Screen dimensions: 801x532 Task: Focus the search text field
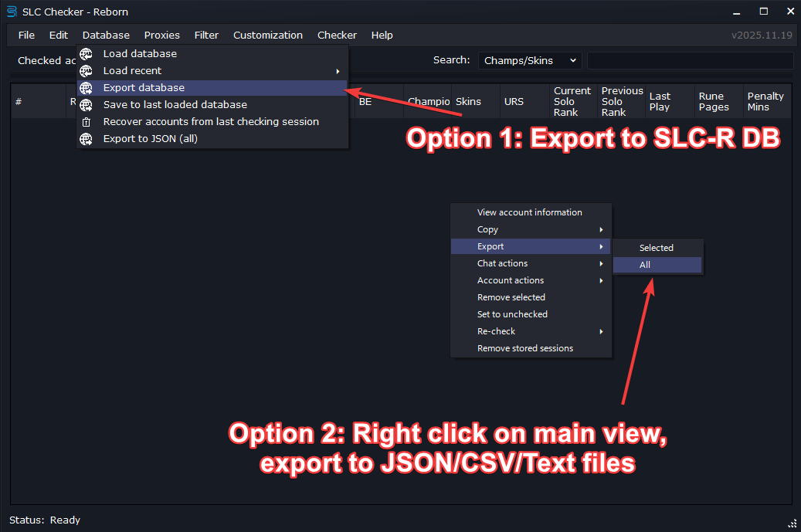click(690, 60)
